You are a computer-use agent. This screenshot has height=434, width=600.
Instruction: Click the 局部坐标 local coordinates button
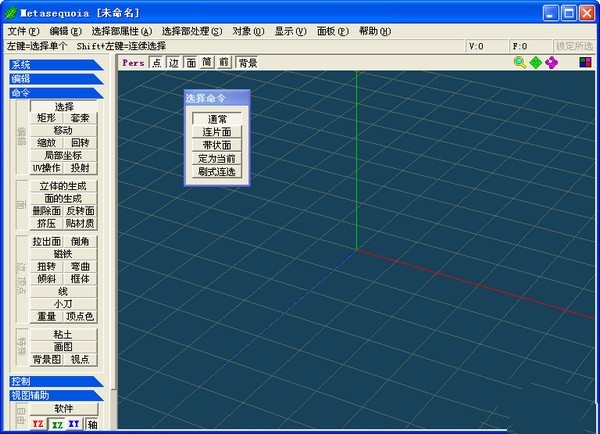tap(64, 155)
